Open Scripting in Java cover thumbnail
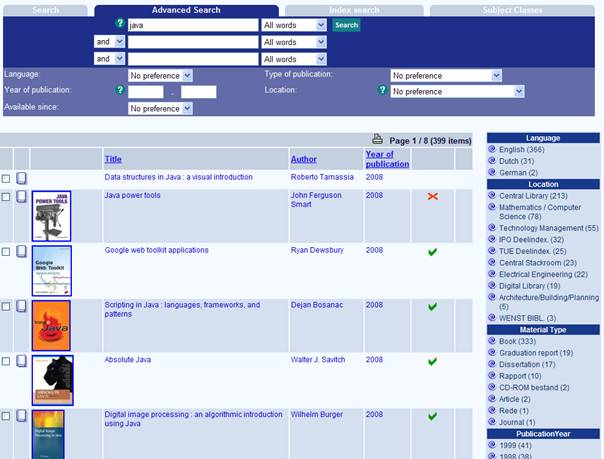604x459 pixels. point(51,325)
